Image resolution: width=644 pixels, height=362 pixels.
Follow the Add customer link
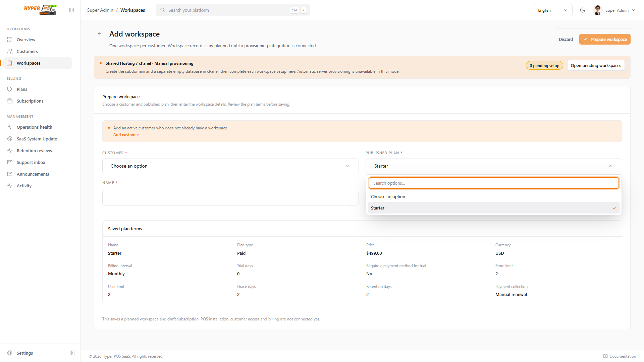click(126, 135)
